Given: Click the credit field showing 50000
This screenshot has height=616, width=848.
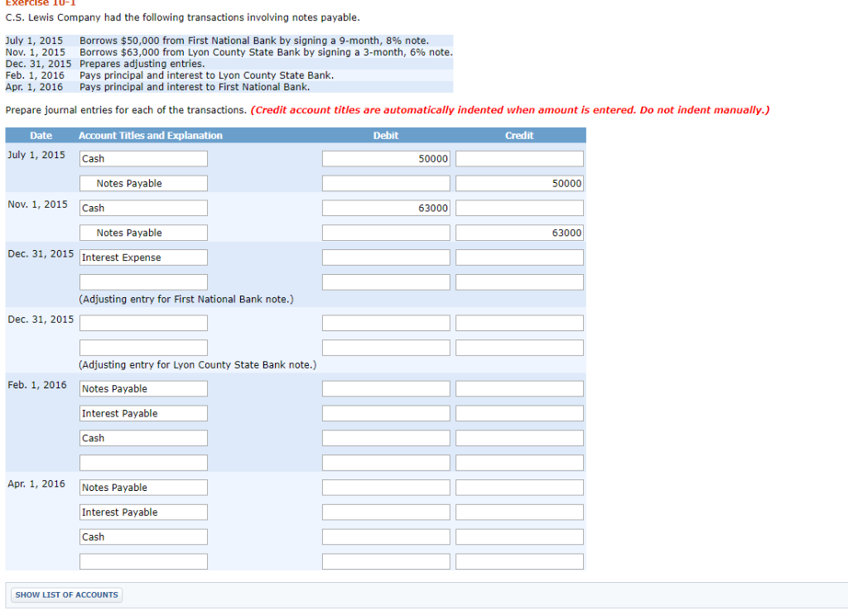Looking at the screenshot, I should click(x=520, y=183).
